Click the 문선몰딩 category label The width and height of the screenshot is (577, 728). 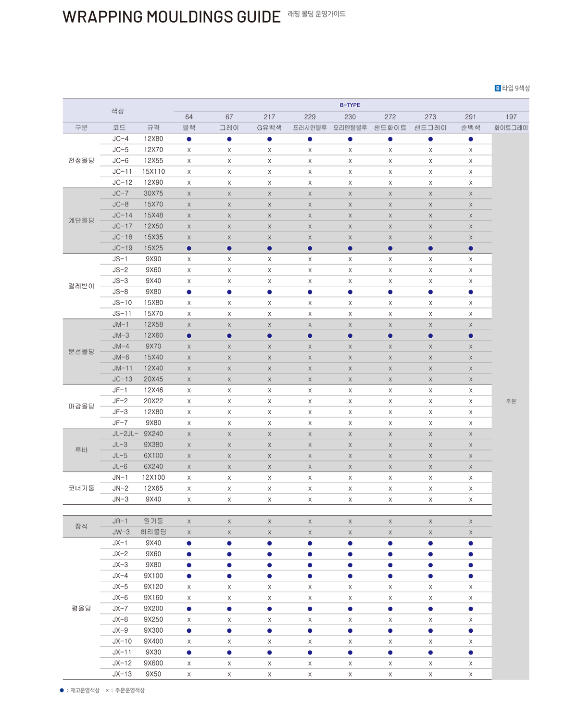point(81,352)
